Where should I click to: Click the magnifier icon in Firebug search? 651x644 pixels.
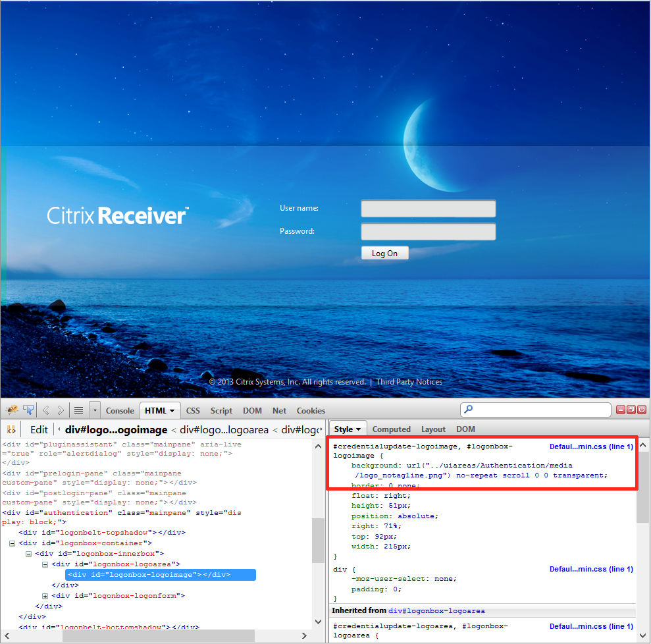469,410
